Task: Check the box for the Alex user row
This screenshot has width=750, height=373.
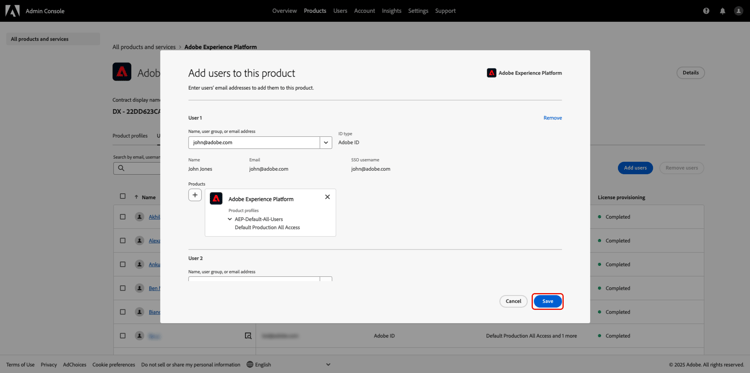Action: click(123, 241)
